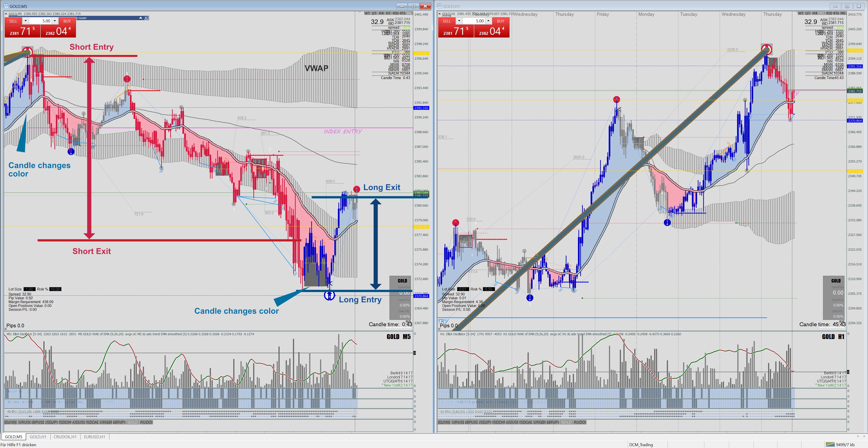Click BUY button in GOLD,H1 chart

[500, 21]
